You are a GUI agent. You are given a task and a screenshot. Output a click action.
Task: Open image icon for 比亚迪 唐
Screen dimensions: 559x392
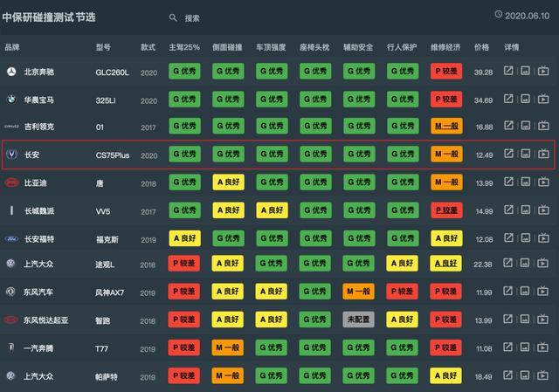[525, 182]
